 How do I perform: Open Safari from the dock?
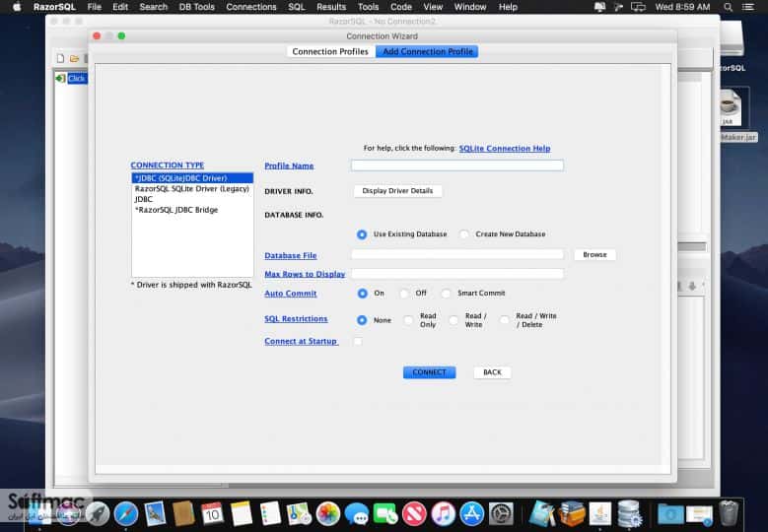pos(126,514)
